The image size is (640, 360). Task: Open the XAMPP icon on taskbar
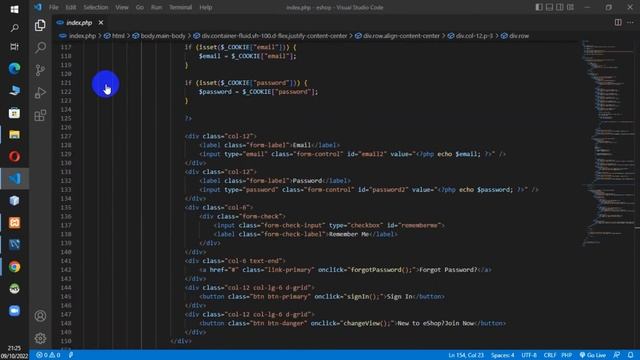point(14,223)
